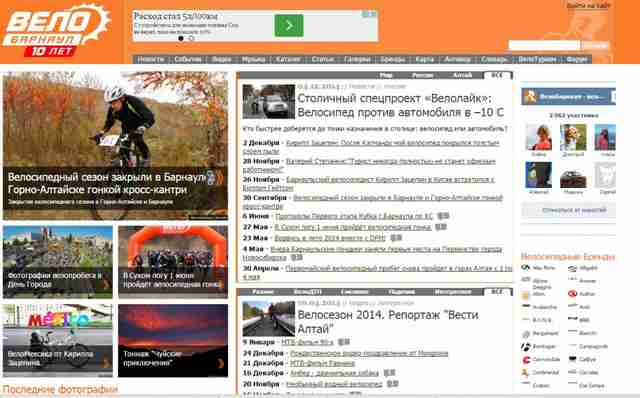The image size is (640, 398).
Task: Open the Музыка menu item
Action: [x=253, y=59]
